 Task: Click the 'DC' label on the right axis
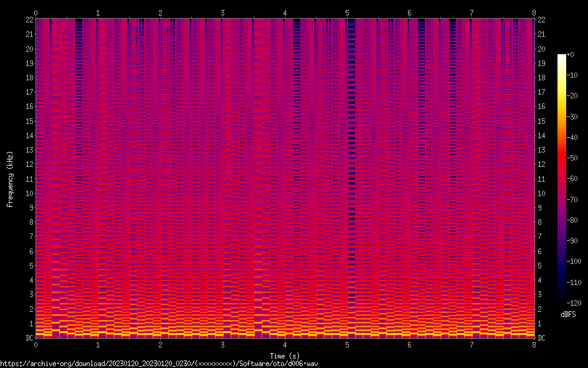(x=542, y=338)
